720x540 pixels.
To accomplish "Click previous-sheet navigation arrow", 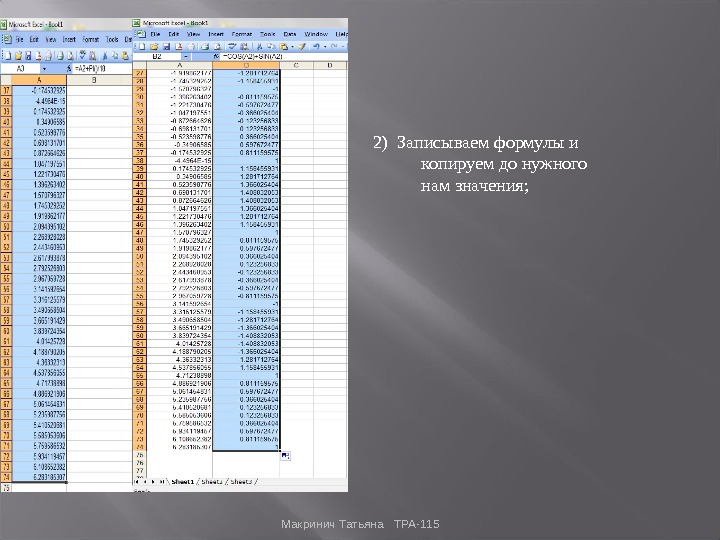I will point(145,482).
